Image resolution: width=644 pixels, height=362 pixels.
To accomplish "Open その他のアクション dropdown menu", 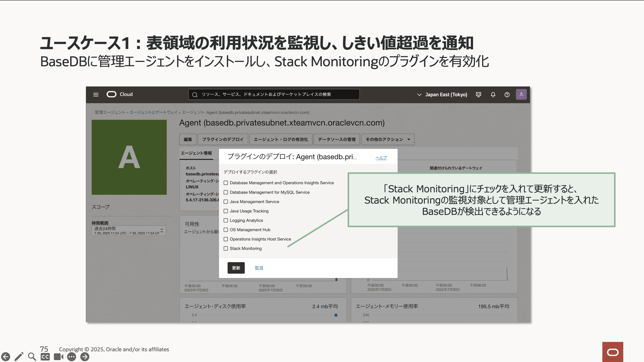I will click(x=388, y=139).
